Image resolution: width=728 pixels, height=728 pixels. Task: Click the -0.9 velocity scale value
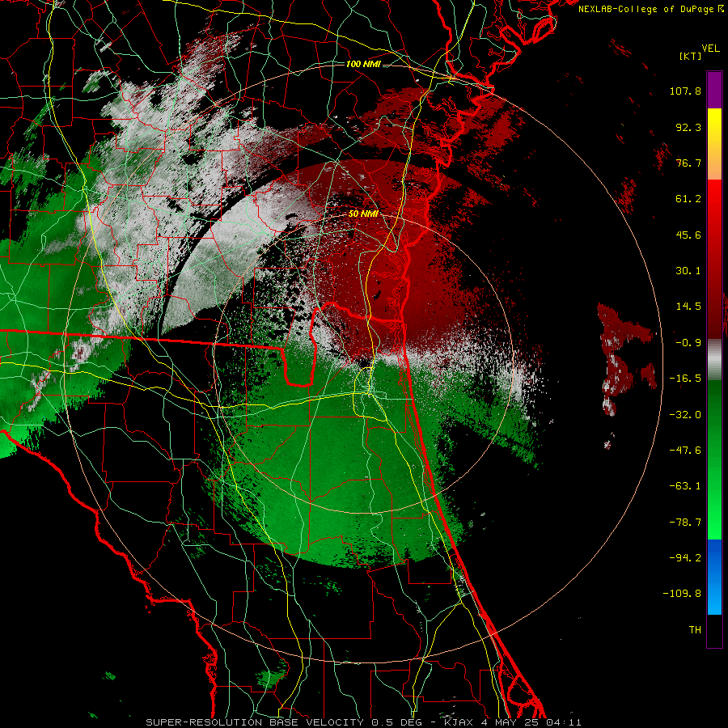click(x=688, y=343)
